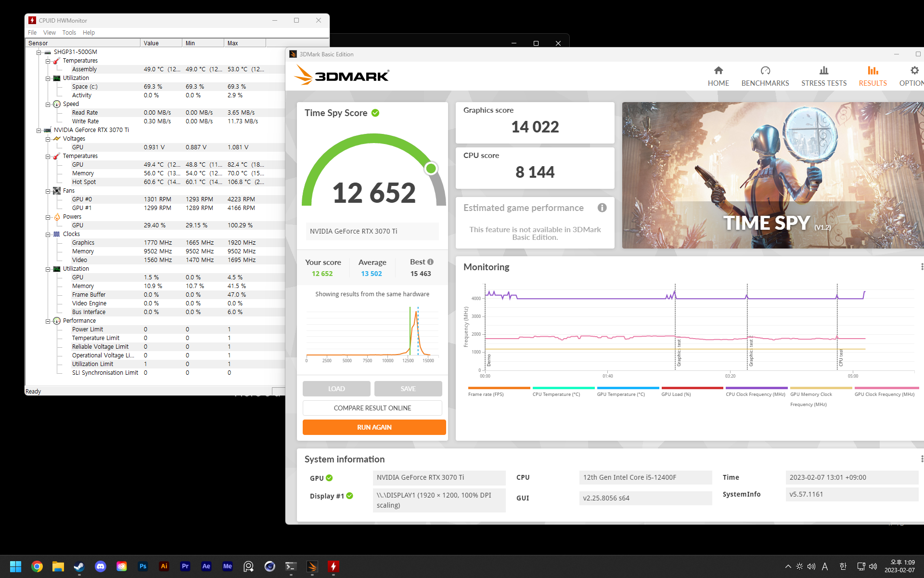Image resolution: width=924 pixels, height=578 pixels.
Task: Open Google Chrome from the taskbar
Action: click(x=37, y=566)
